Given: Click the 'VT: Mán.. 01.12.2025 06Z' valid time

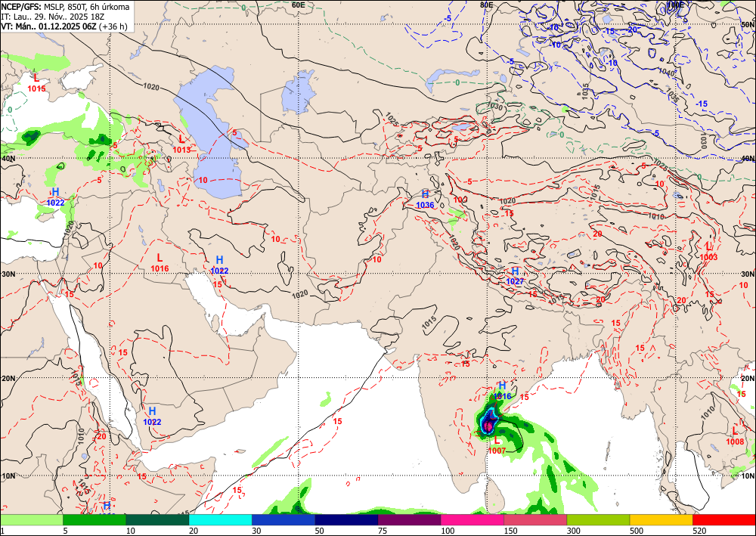Looking at the screenshot, I should (x=48, y=26).
